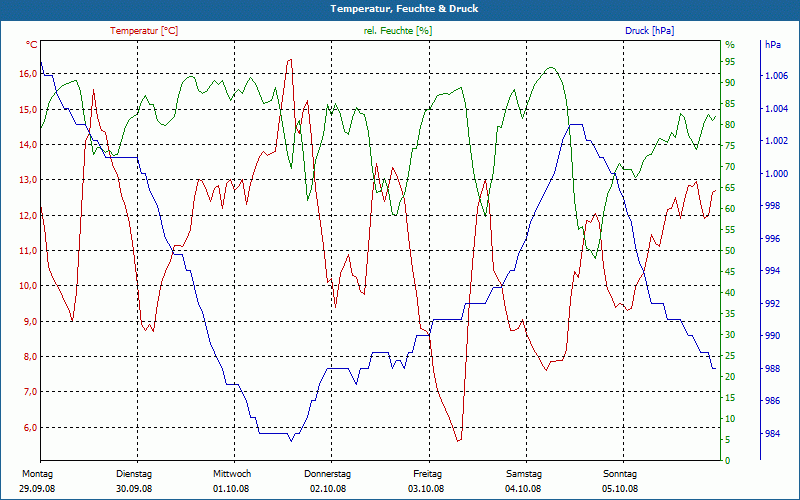The image size is (800, 500).
Task: Click temperature axis value '11,0'
Action: click(x=28, y=251)
